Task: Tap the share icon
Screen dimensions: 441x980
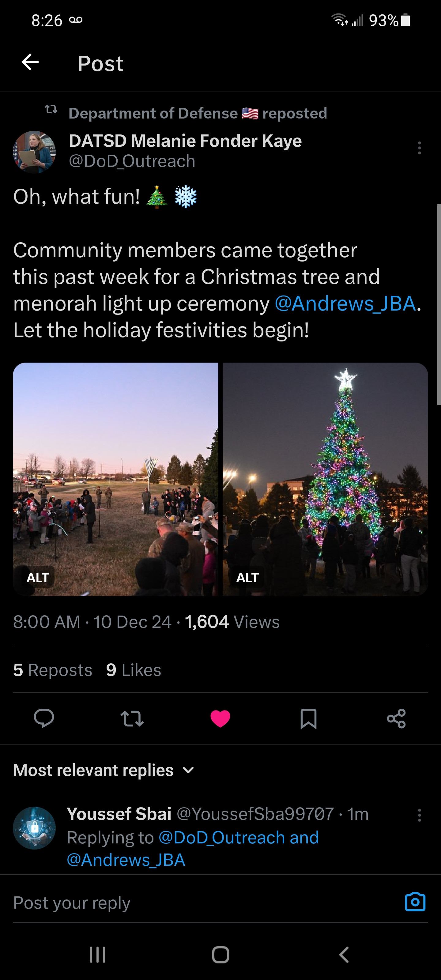Action: (x=396, y=718)
